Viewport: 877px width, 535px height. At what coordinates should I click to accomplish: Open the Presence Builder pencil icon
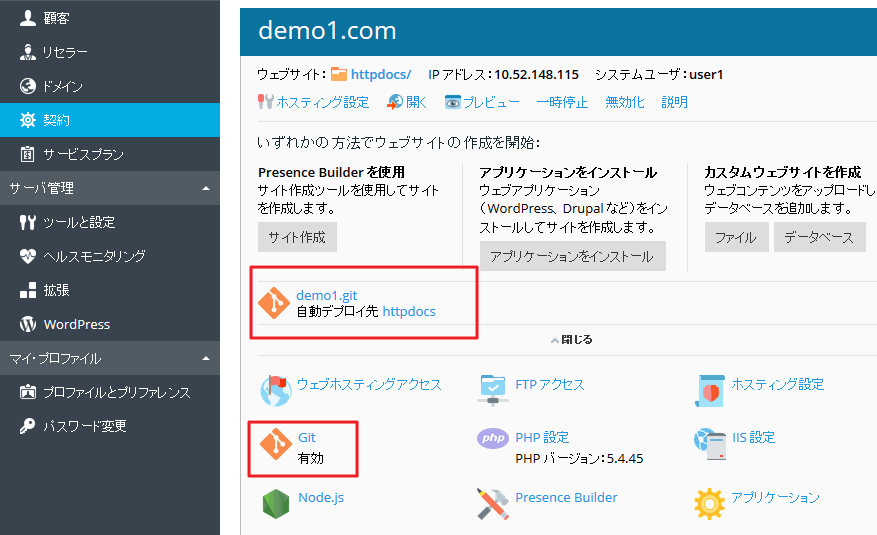(x=493, y=503)
